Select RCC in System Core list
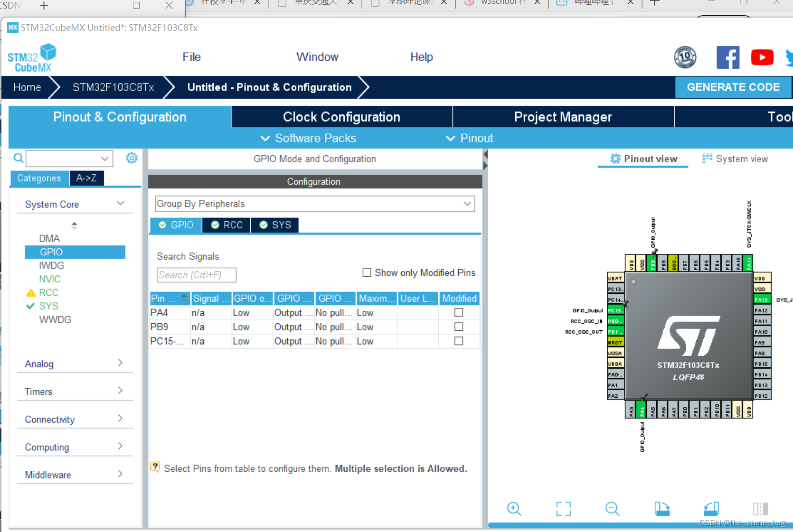Screen dimensions: 793x532 click(x=48, y=292)
